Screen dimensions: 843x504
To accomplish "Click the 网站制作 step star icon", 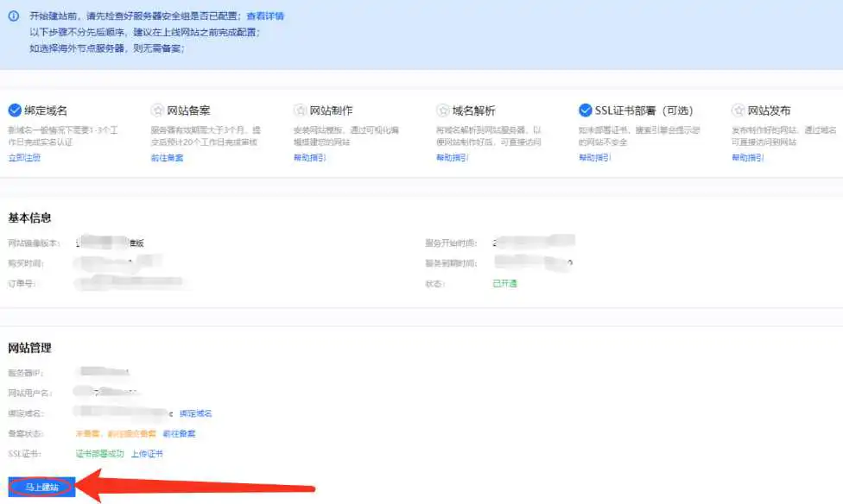I will (x=301, y=110).
